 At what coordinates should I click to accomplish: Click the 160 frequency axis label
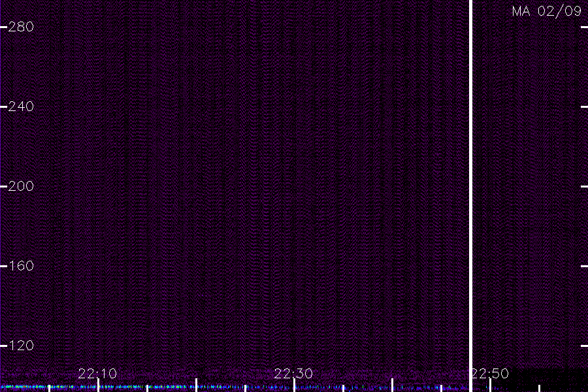21,266
